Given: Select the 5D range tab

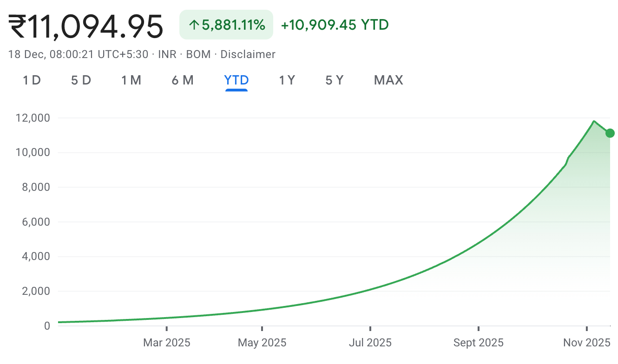Looking at the screenshot, I should point(81,80).
